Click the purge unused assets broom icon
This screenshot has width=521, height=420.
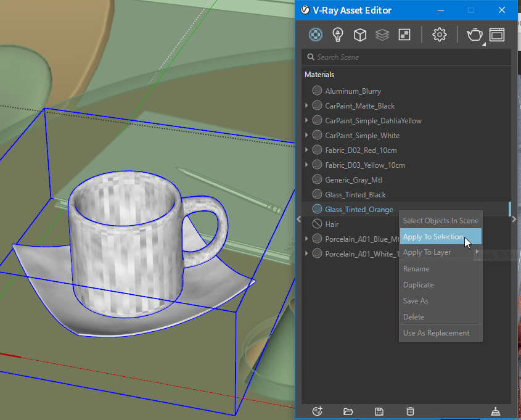[496, 411]
